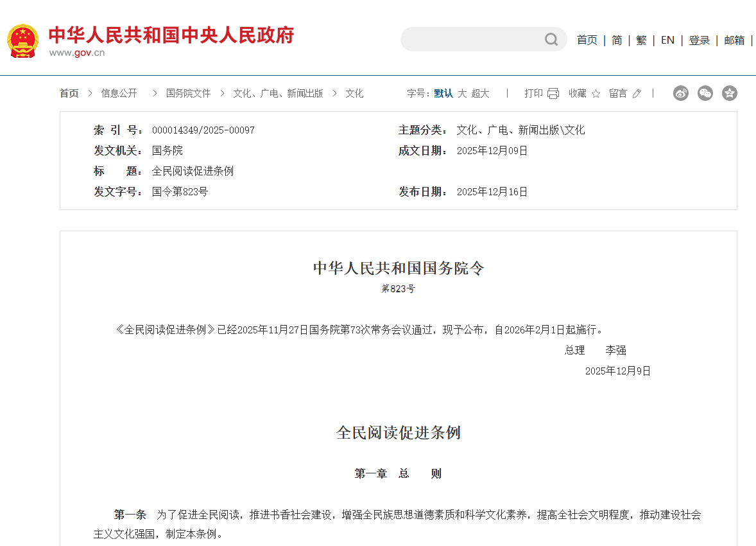This screenshot has width=756, height=546.
Task: Open 信息公开 in the breadcrumb
Action: (119, 94)
